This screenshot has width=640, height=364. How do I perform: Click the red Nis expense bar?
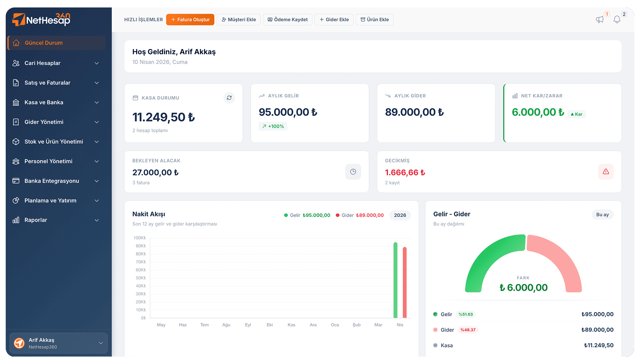pyautogui.click(x=405, y=283)
